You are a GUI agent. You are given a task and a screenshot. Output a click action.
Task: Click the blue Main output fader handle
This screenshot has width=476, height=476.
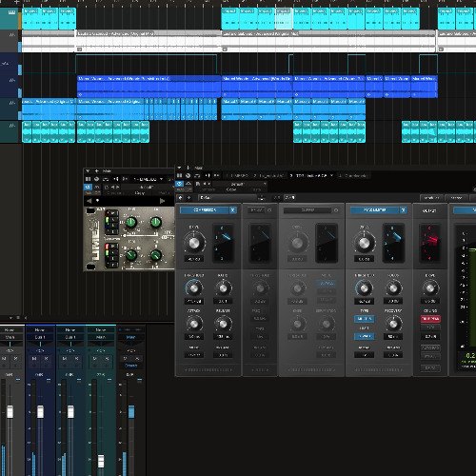point(131,411)
